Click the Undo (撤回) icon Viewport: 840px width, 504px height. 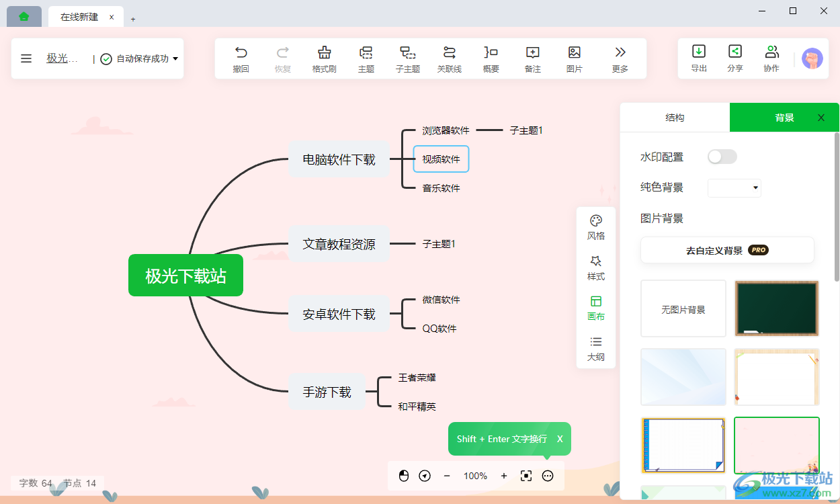click(x=241, y=52)
